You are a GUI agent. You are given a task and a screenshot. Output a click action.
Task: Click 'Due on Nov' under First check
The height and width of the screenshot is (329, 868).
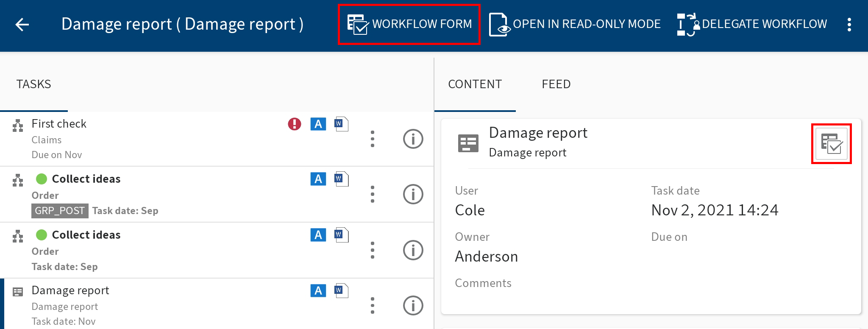coord(57,155)
